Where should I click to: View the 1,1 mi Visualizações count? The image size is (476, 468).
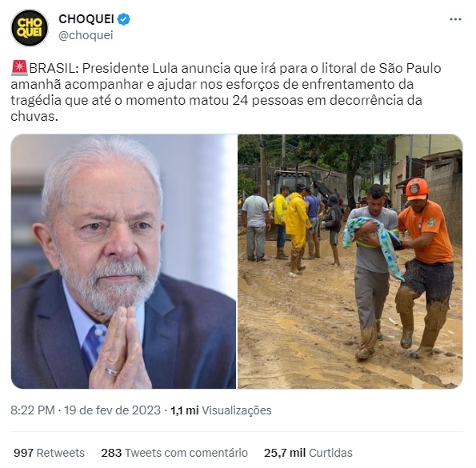(221, 410)
